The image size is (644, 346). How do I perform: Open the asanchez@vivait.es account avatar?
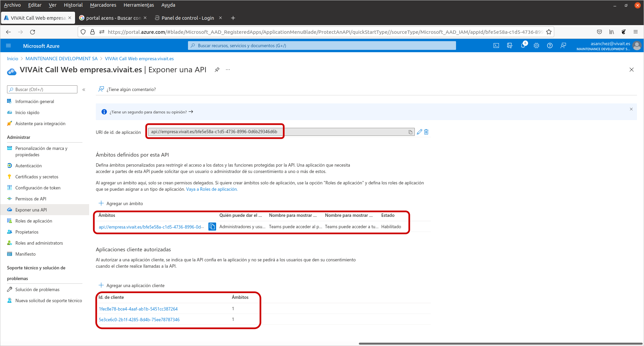637,46
